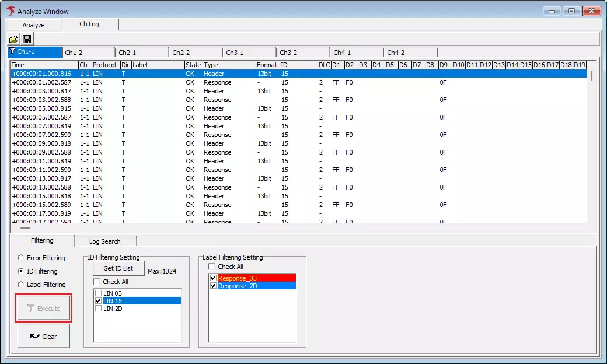Click the Protocol column header
The image size is (607, 364).
click(x=104, y=65)
